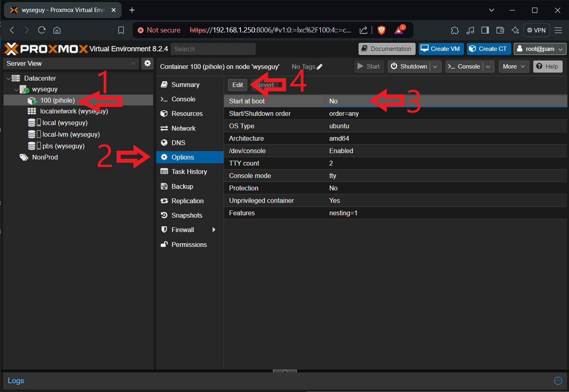Viewport: 569px width, 392px height.
Task: Click the VPN button
Action: pos(537,30)
